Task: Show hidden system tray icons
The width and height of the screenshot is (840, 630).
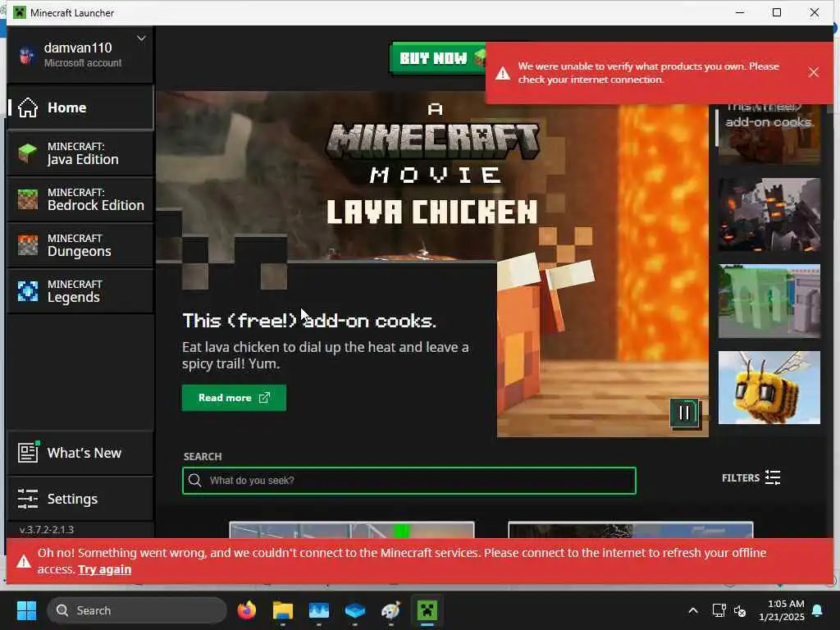Action: pos(692,610)
